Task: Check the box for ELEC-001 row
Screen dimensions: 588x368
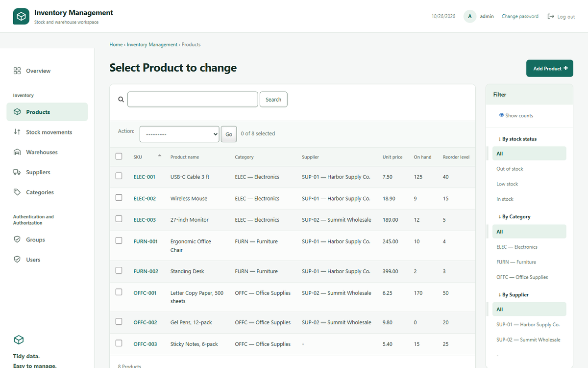Action: (119, 176)
